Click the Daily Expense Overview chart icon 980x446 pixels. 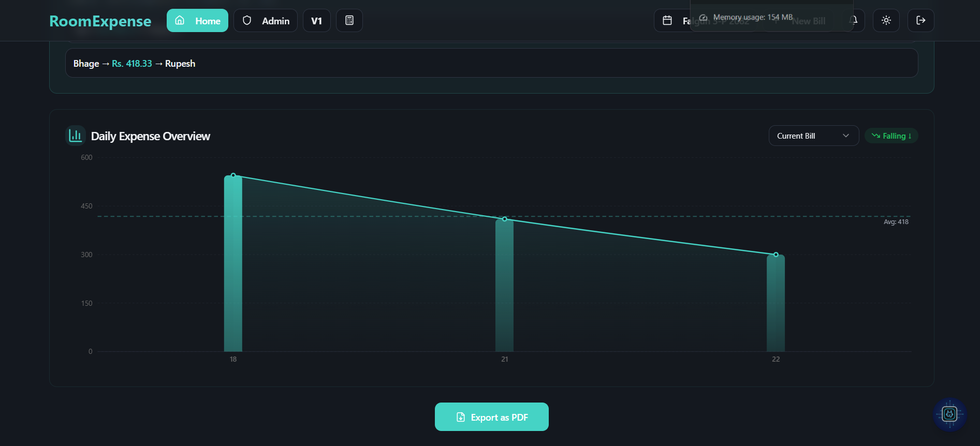76,136
